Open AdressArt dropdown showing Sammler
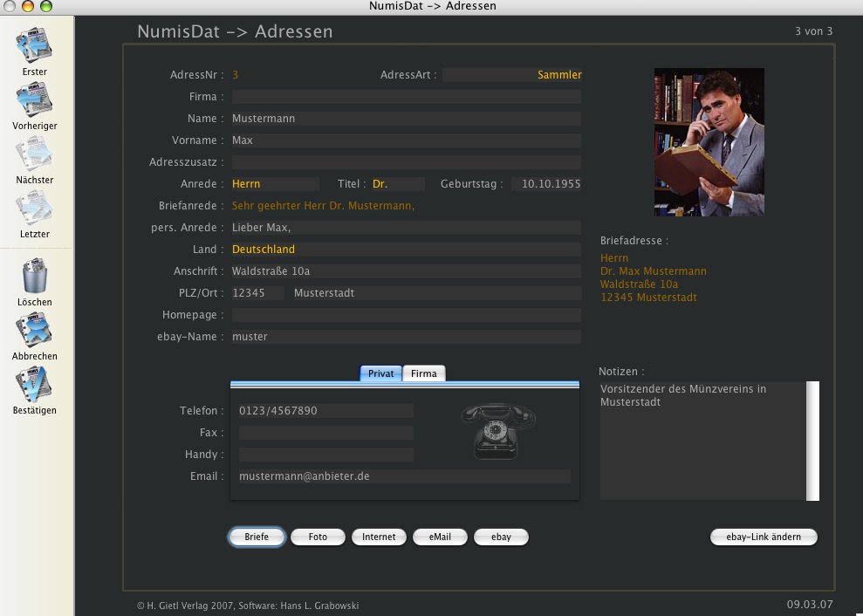 [512, 75]
